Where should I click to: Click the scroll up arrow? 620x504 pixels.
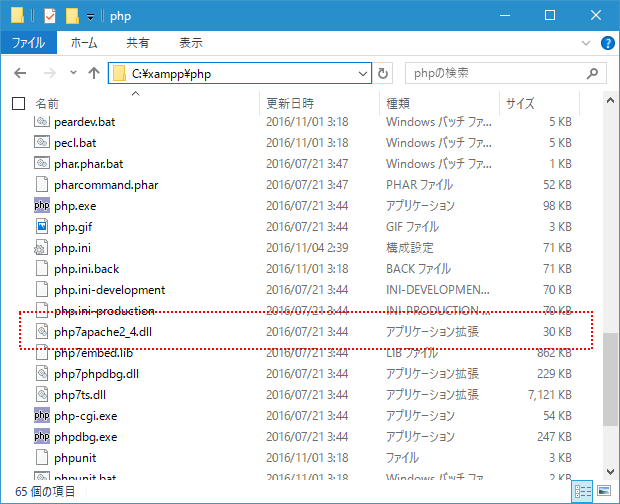[610, 100]
